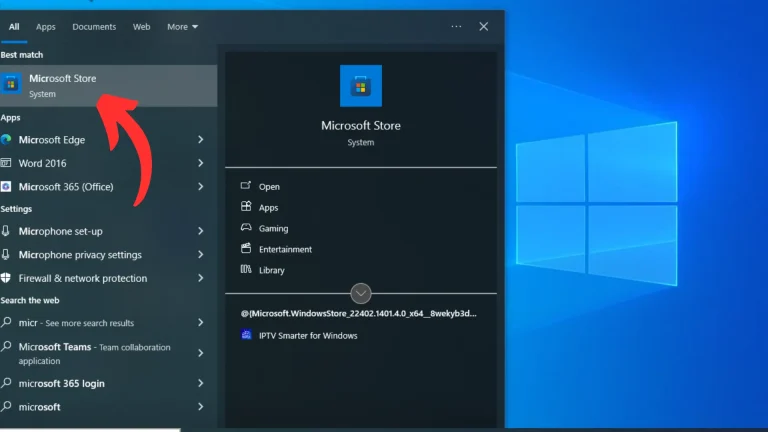Viewport: 768px width, 432px height.
Task: Expand 'micr' web search arrow
Action: click(201, 322)
